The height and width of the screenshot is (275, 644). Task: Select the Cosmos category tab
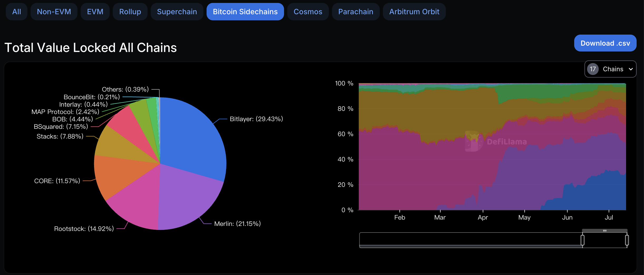308,12
